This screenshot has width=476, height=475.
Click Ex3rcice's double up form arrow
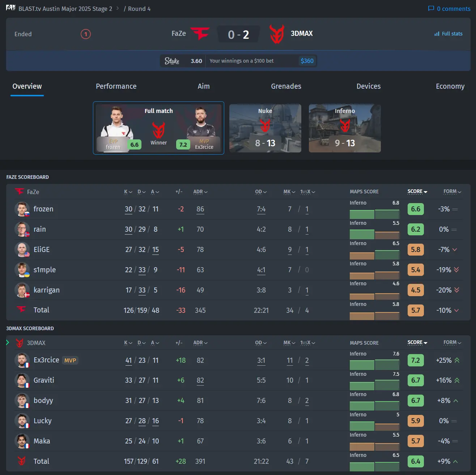point(457,360)
